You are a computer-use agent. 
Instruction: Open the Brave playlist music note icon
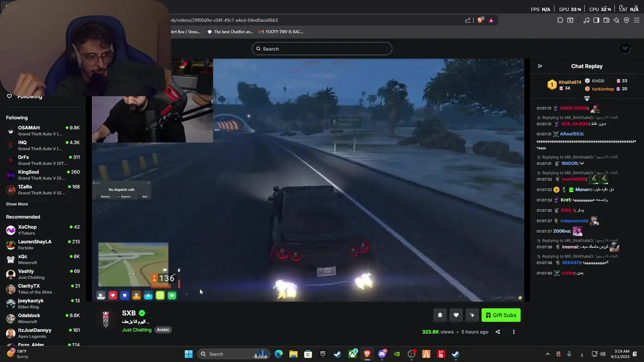(586, 20)
